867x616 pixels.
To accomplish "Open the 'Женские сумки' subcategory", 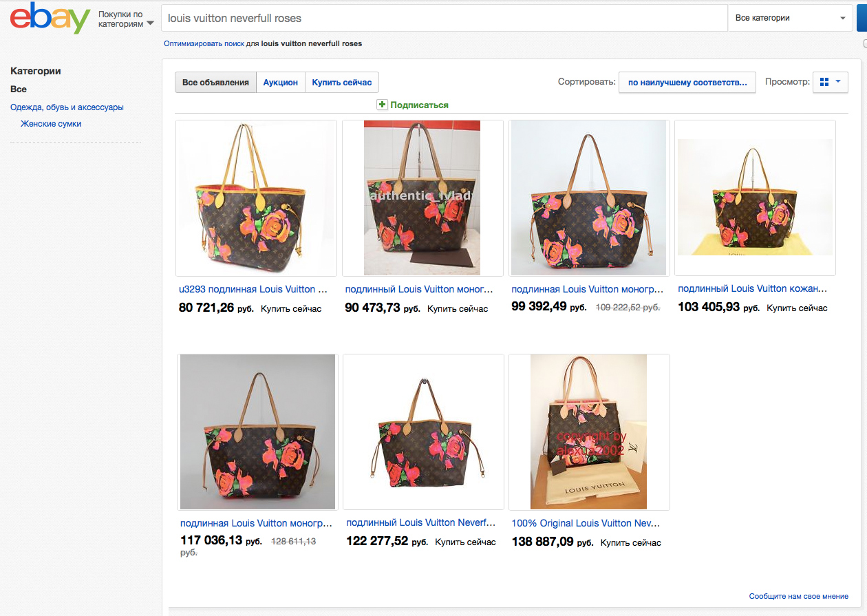I will [51, 124].
